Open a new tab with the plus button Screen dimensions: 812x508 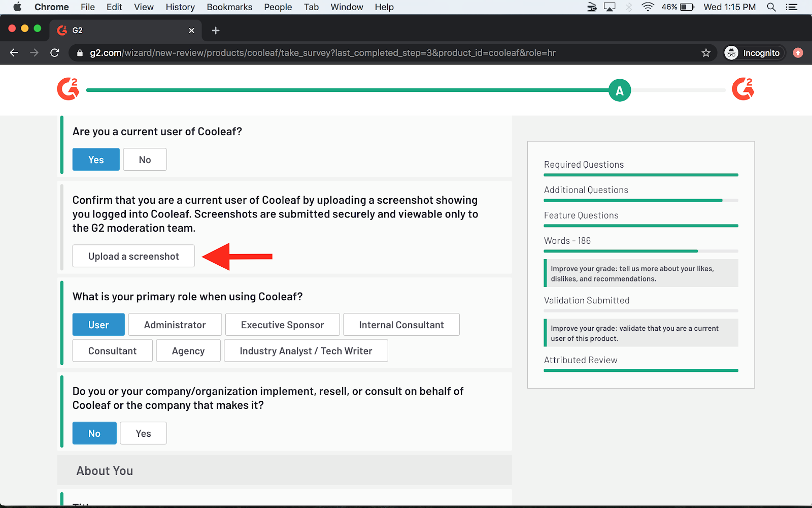point(216,30)
